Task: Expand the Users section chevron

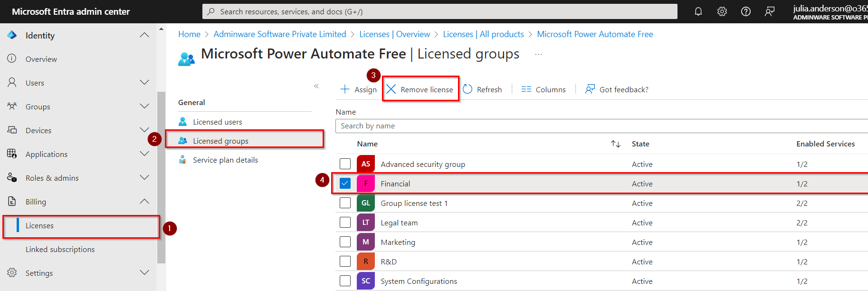Action: [144, 83]
